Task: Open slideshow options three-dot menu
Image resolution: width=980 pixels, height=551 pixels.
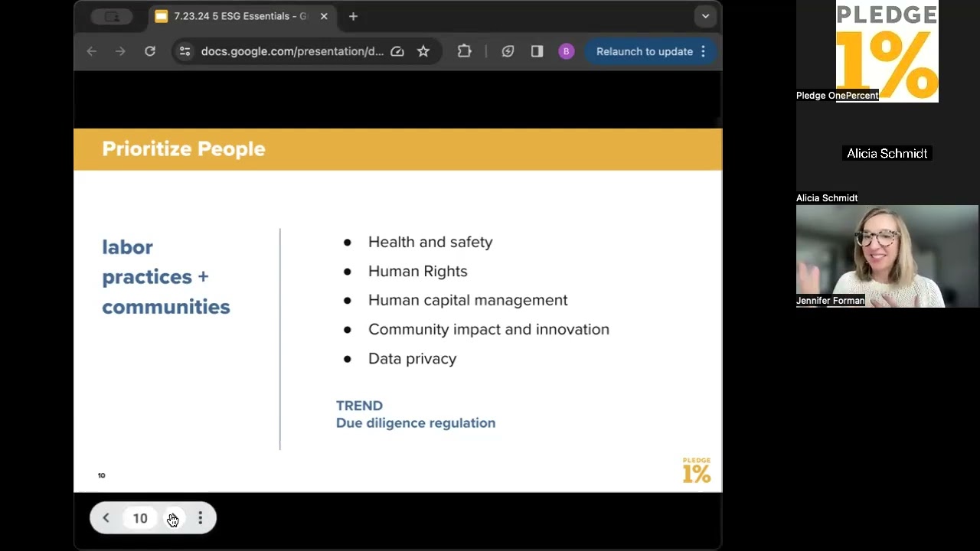Action: [201, 518]
